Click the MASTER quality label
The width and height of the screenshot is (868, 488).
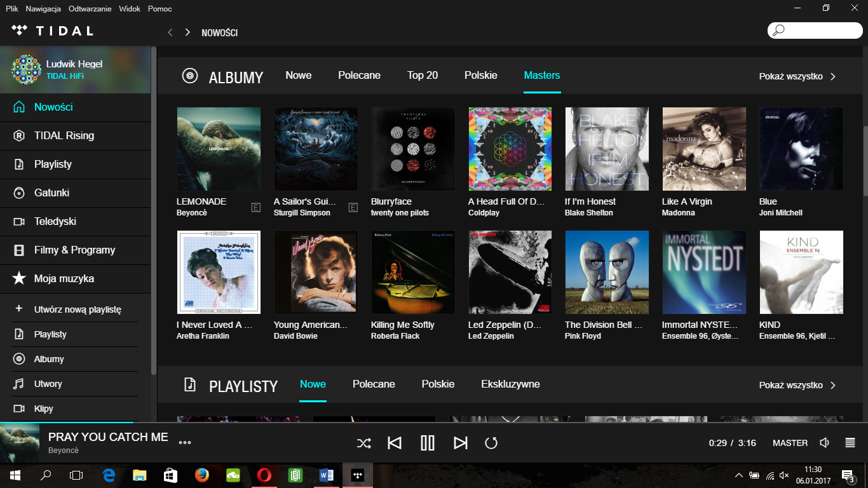[x=790, y=443]
